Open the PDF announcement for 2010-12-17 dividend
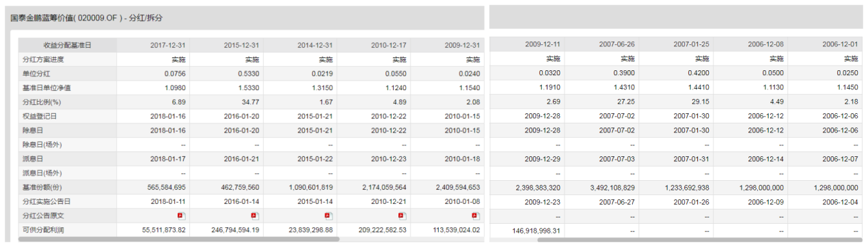 [x=403, y=216]
